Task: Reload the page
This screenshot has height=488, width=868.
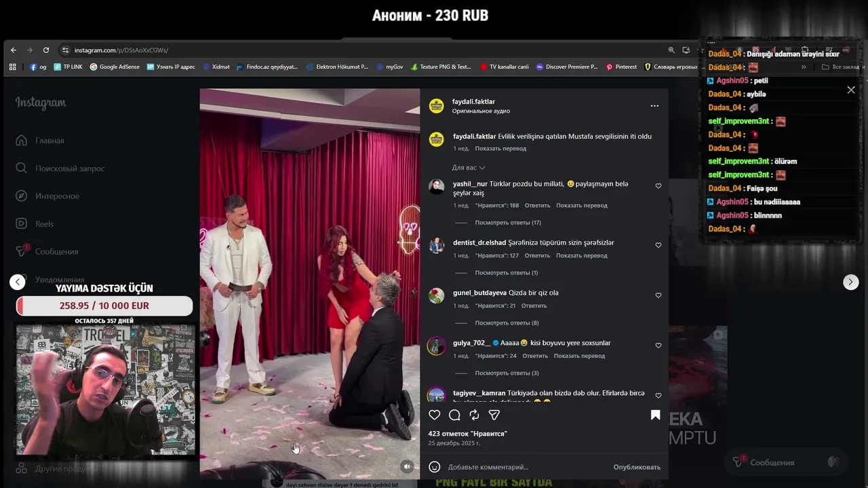Action: [46, 50]
